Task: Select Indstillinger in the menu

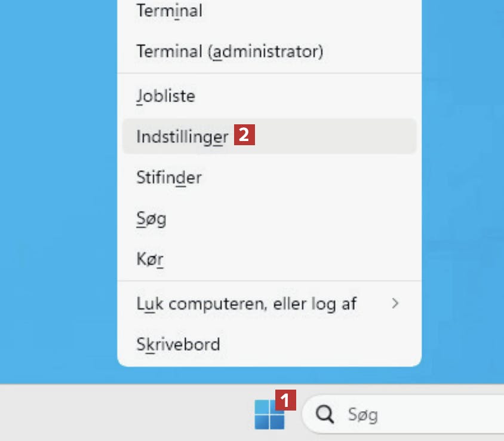Action: [x=182, y=136]
